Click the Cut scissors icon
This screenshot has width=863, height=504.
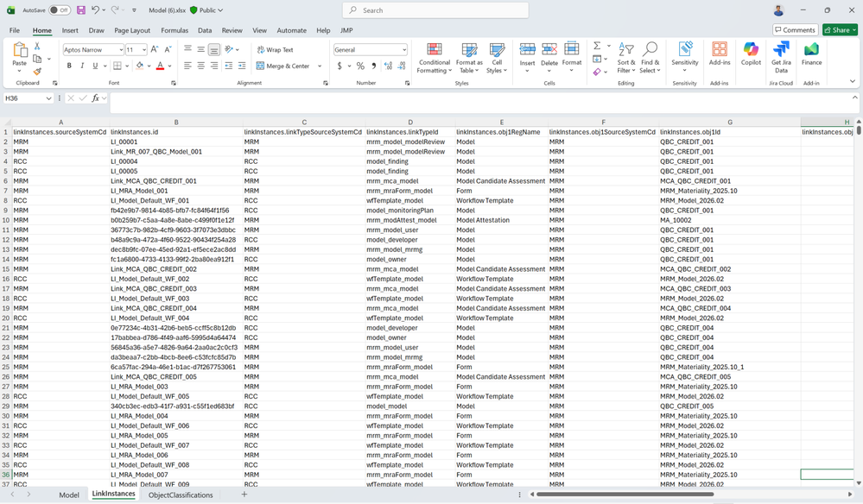[x=37, y=46]
